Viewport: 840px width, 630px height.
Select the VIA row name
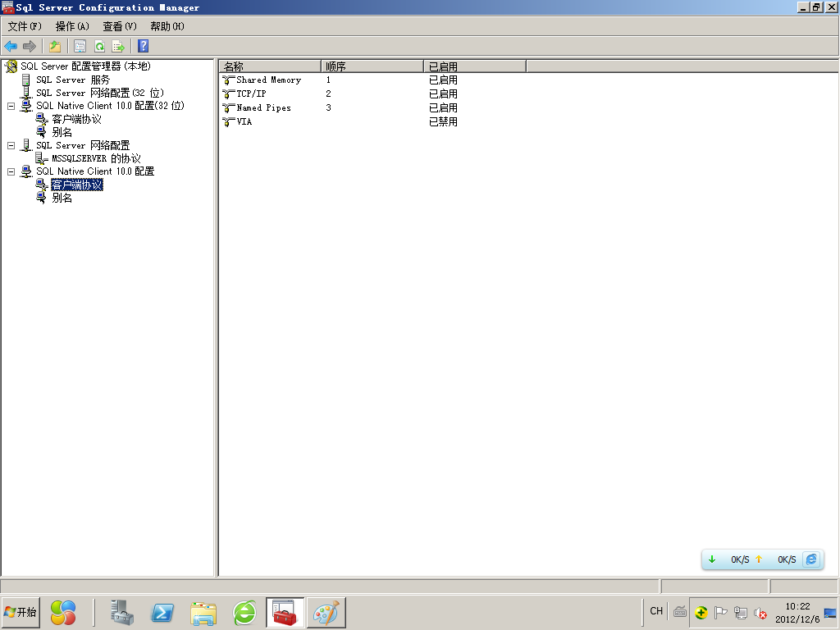pos(244,121)
